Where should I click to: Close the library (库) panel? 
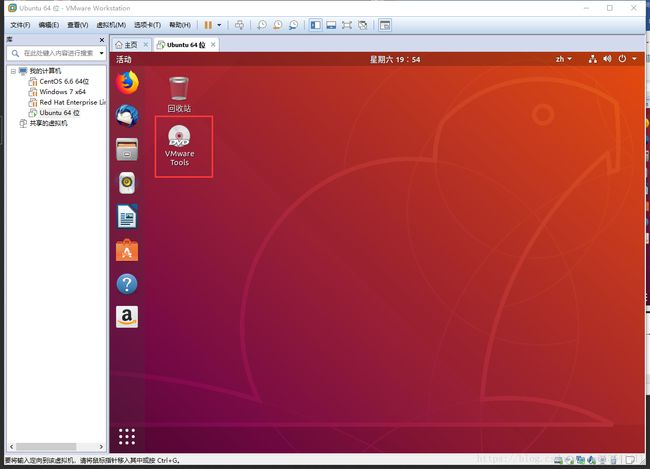[102, 40]
